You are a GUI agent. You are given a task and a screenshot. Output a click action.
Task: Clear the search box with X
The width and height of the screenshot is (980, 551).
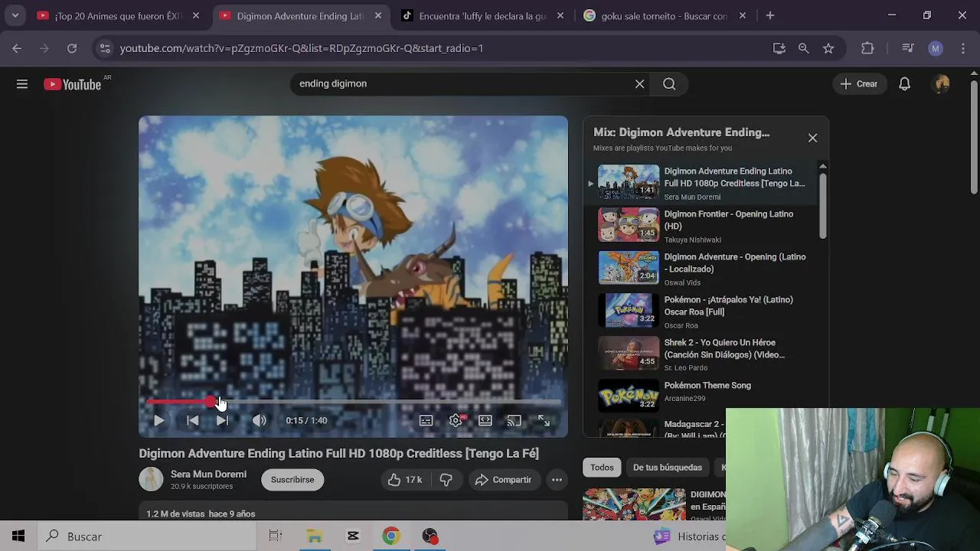[639, 84]
